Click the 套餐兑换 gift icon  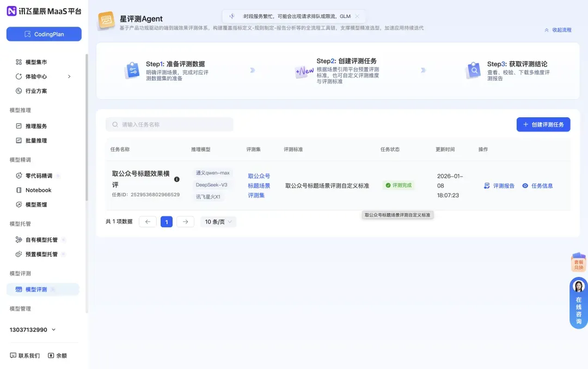coord(578,262)
